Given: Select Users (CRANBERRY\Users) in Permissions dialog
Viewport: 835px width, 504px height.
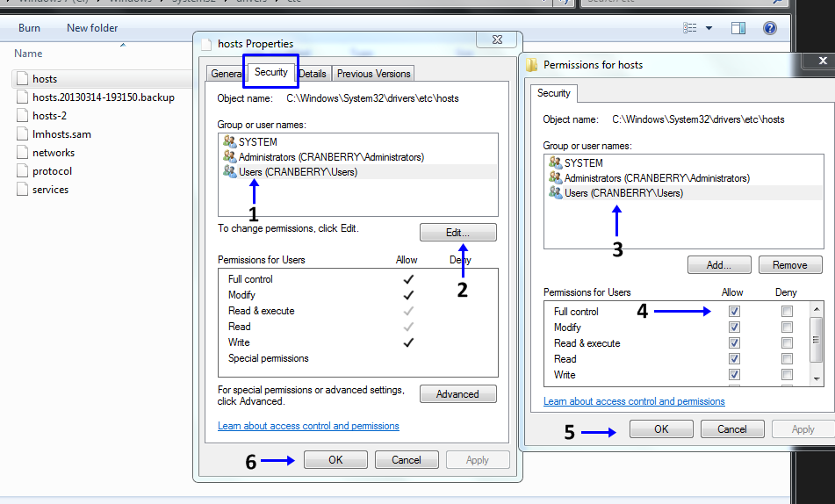Looking at the screenshot, I should (684, 193).
